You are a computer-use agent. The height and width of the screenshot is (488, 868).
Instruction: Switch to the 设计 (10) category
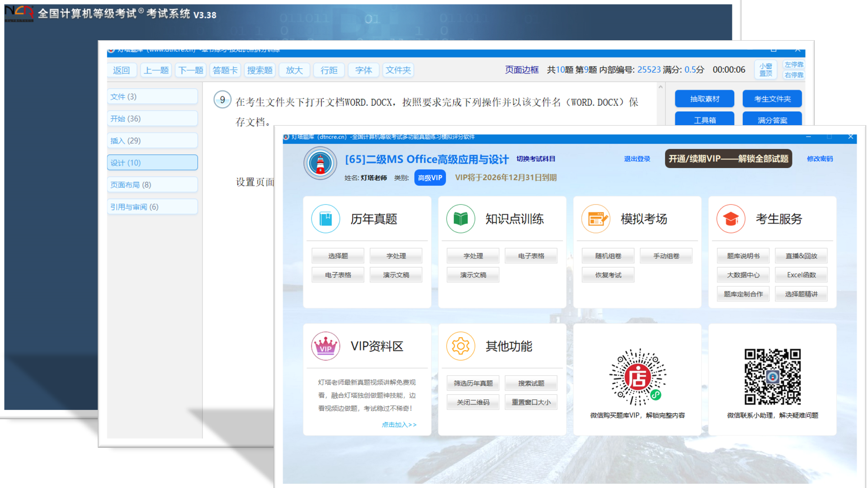(x=152, y=162)
